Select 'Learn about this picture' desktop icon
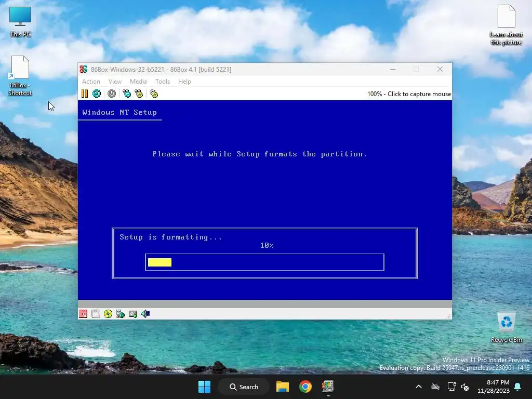 506,25
